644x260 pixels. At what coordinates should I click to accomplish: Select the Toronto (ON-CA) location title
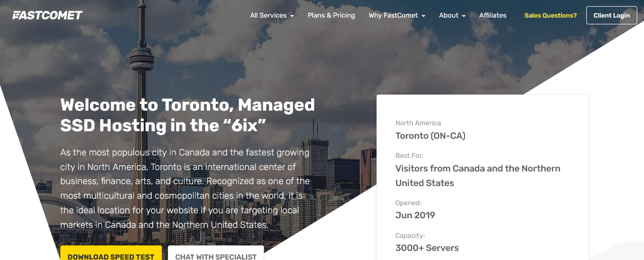point(430,136)
